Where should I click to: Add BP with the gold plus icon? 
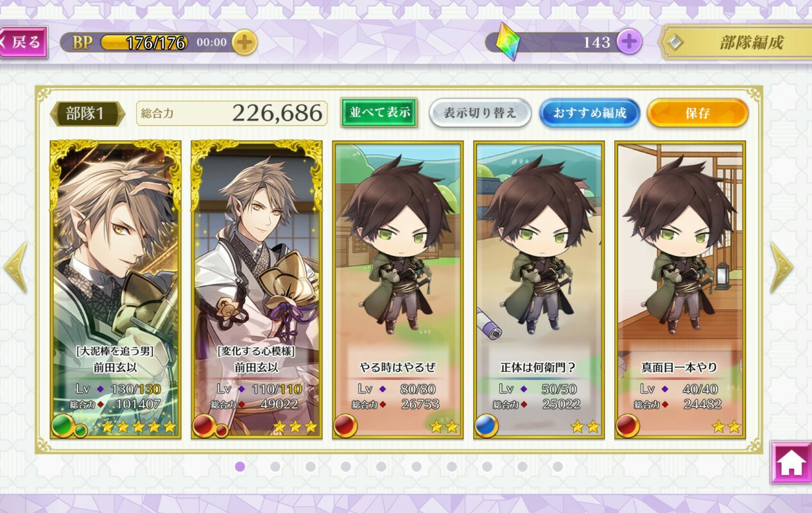[x=244, y=42]
